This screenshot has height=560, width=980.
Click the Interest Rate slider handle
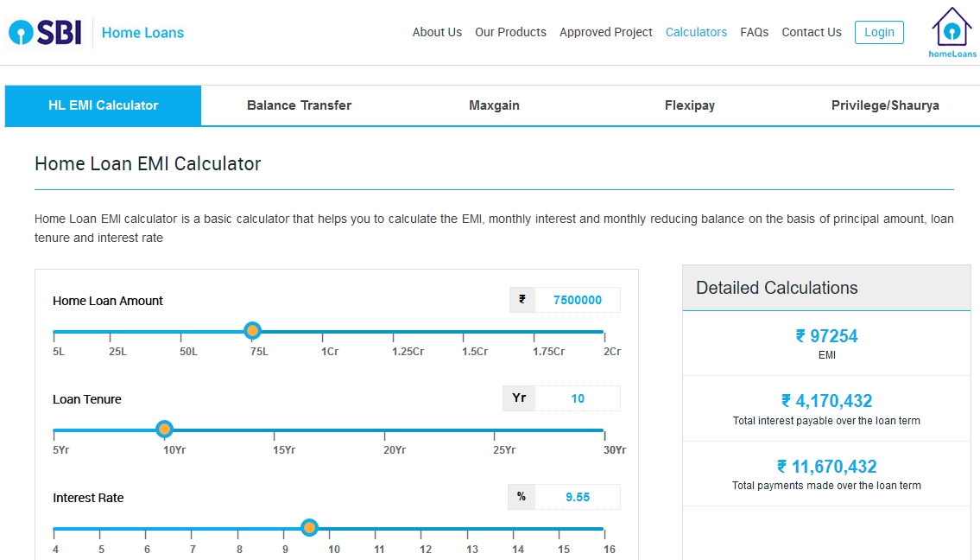309,528
